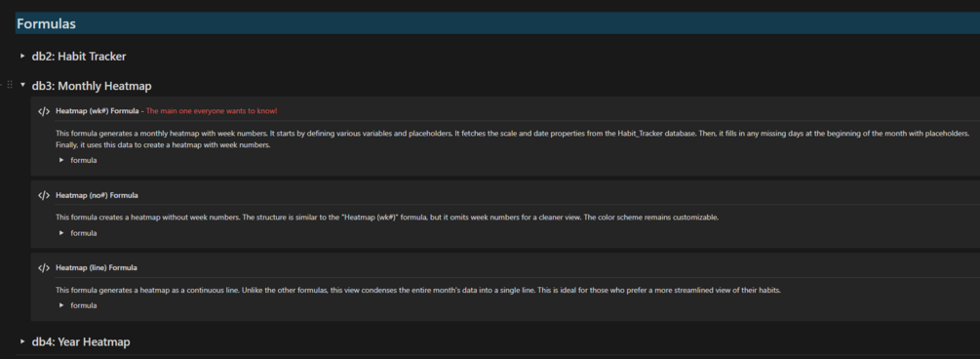Click code icon of Heatmap (no#) Formula callout
The width and height of the screenshot is (980, 359).
click(x=44, y=195)
